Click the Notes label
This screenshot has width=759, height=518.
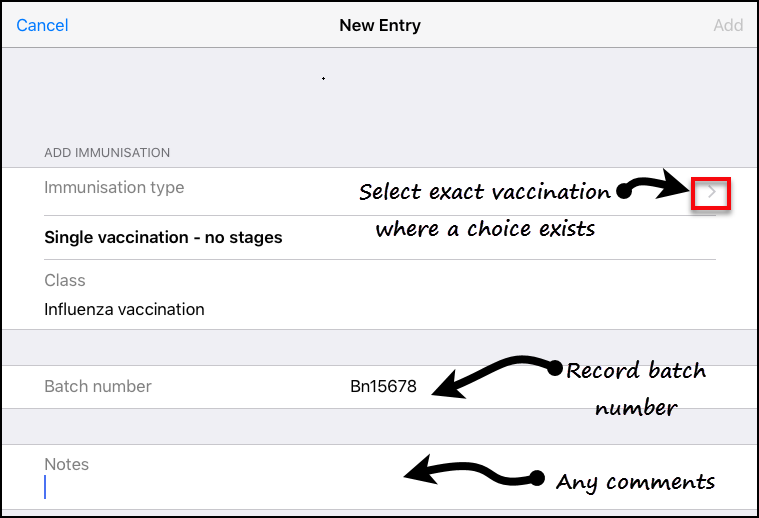point(66,464)
